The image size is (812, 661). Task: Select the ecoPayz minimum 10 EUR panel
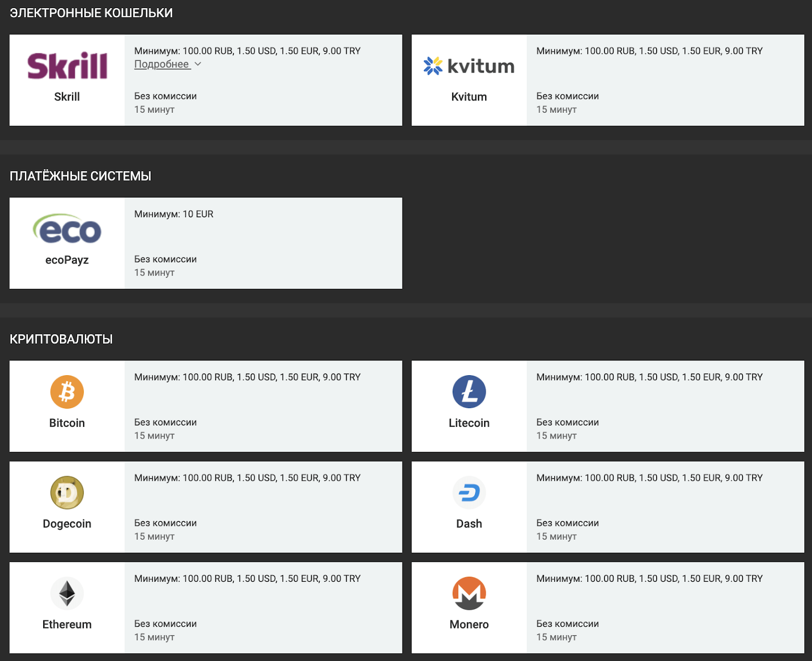263,243
